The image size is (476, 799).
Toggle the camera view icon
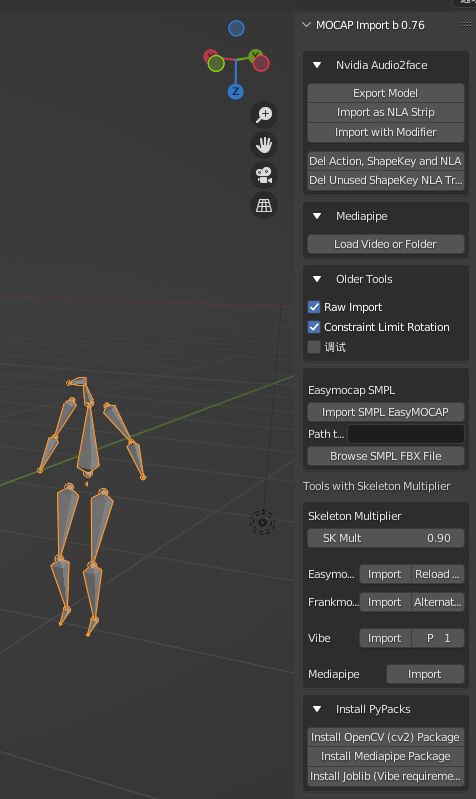coord(264,175)
